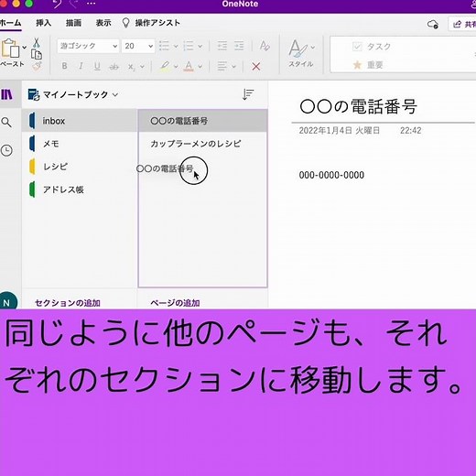This screenshot has height=476, width=476.
Task: Click the bulleted list icon
Action: [164, 46]
